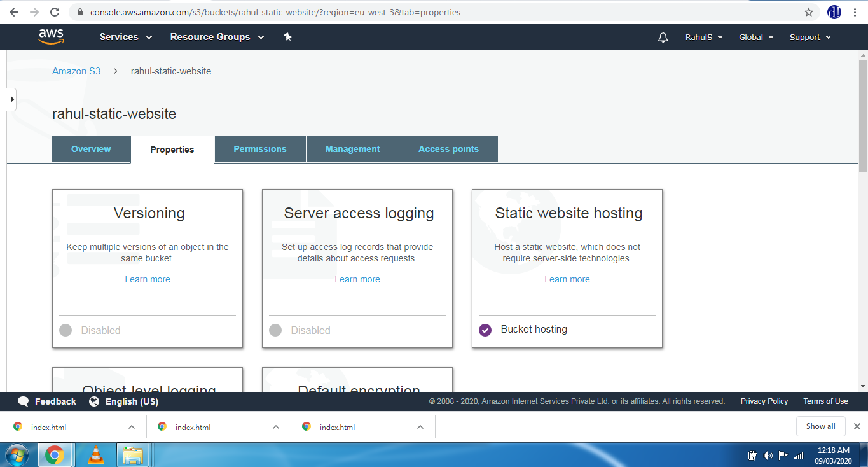The image size is (868, 467).
Task: Click the browser address bar URL
Action: click(x=275, y=12)
